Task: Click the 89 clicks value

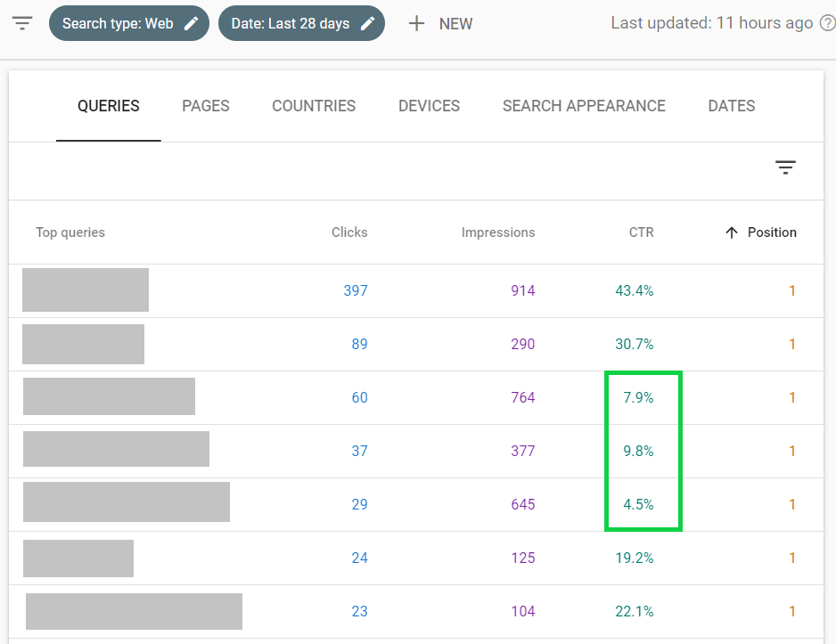Action: tap(359, 344)
